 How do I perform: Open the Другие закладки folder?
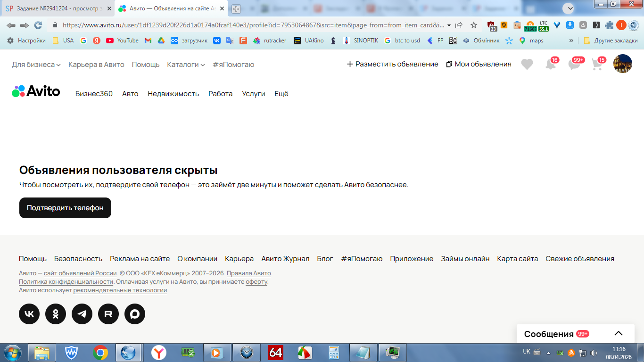pos(611,41)
